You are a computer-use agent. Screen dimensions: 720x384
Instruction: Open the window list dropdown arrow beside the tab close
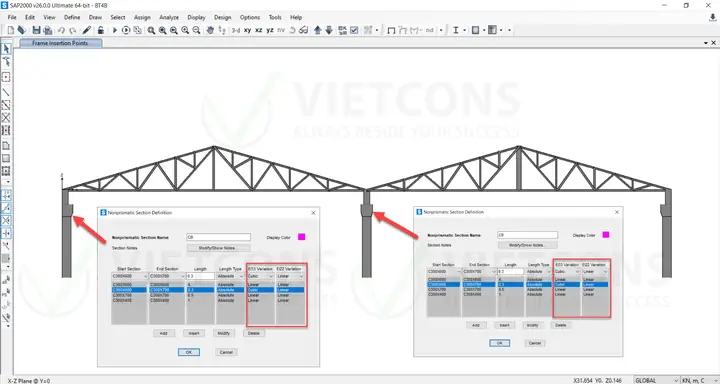pyautogui.click(x=706, y=43)
